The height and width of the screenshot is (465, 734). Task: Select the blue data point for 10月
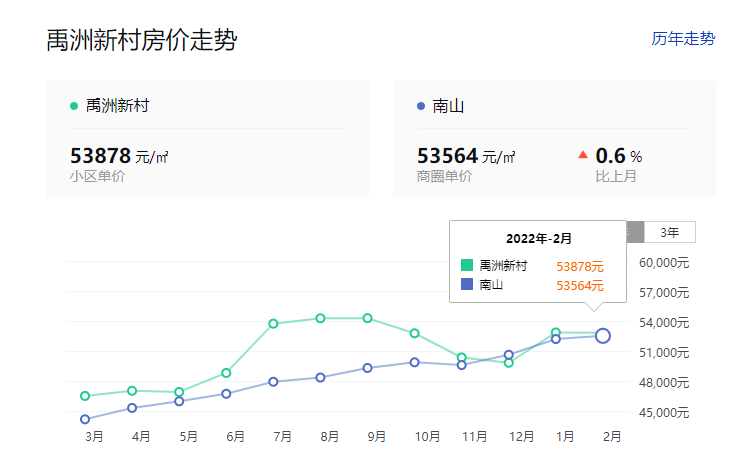point(415,362)
